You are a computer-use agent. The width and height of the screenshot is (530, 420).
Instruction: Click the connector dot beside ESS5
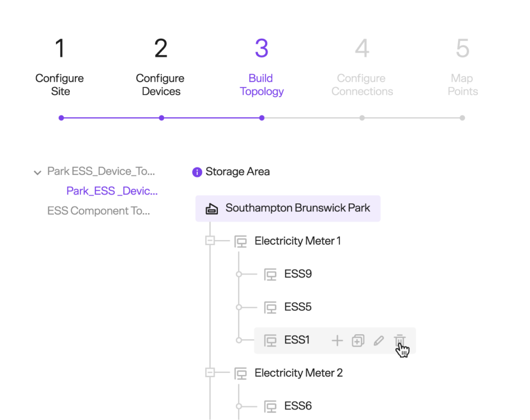239,307
